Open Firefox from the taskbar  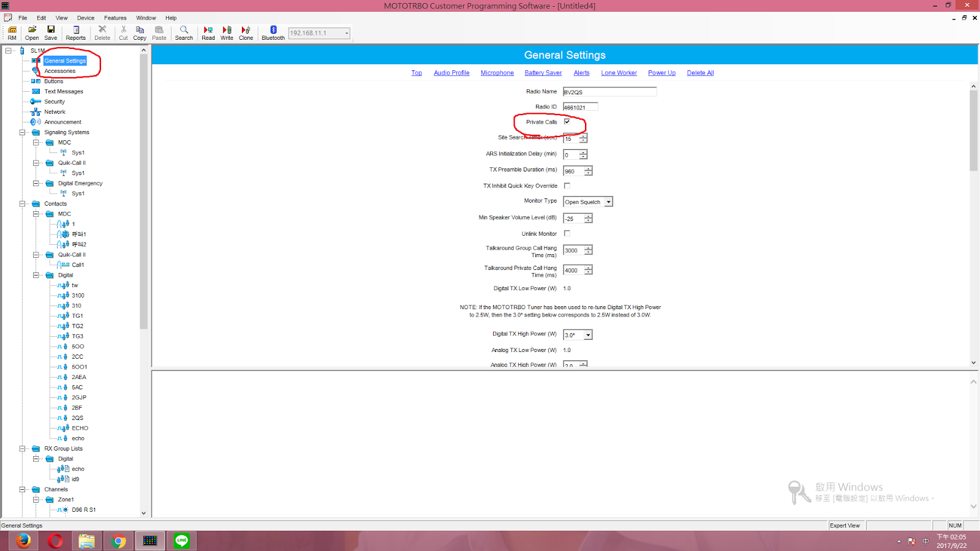[24, 541]
